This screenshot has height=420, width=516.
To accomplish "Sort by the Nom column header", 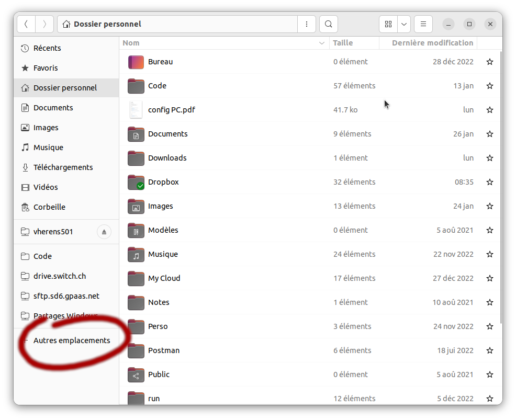I will [x=131, y=43].
